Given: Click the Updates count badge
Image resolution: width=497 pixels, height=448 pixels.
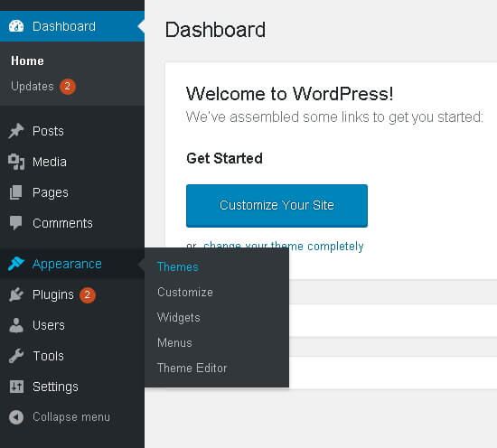Looking at the screenshot, I should coord(68,86).
